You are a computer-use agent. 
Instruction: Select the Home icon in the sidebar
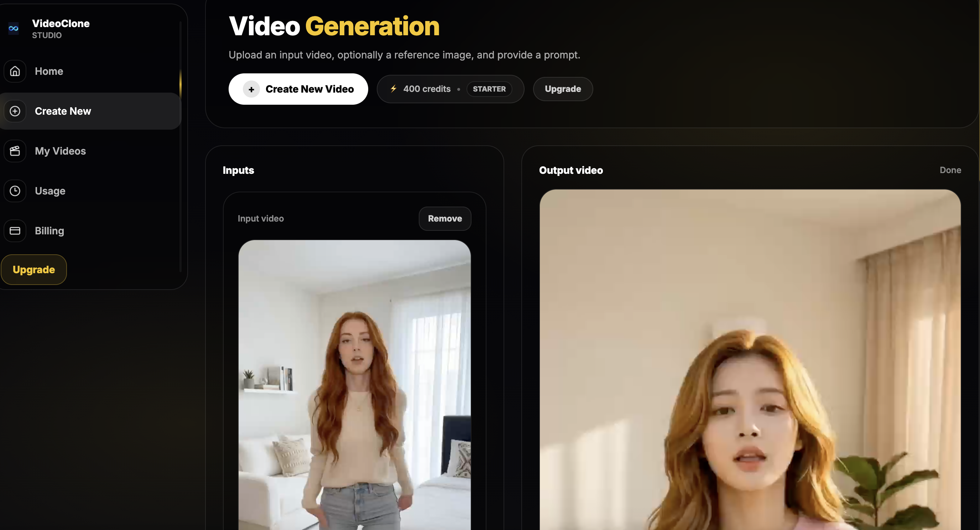pos(15,71)
